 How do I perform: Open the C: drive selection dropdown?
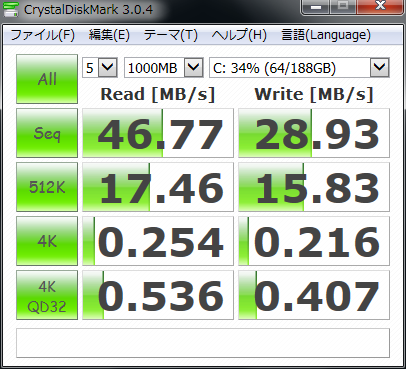point(299,68)
